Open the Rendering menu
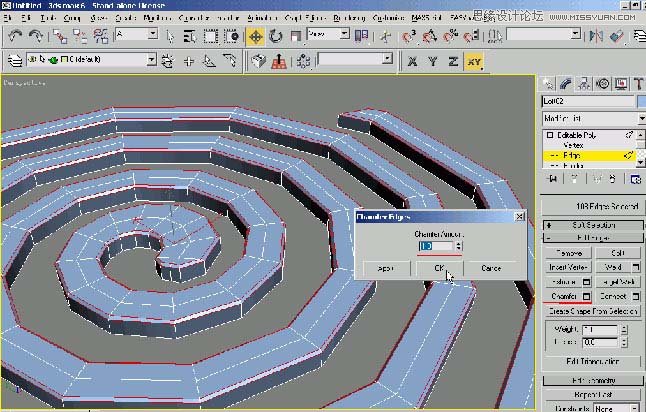This screenshot has height=412, width=646. (349, 18)
